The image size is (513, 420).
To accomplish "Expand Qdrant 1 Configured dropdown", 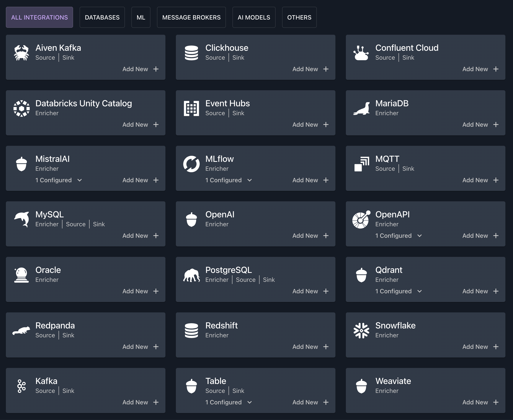I will click(x=399, y=291).
